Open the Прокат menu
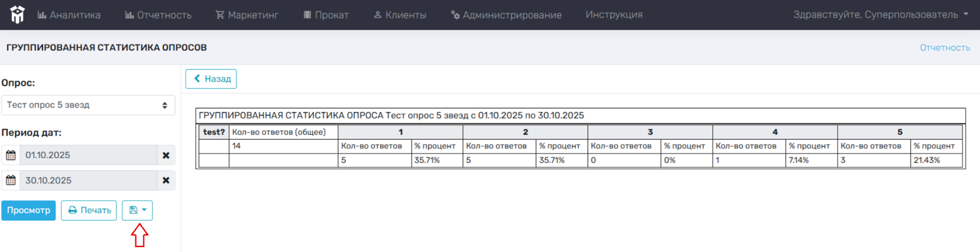 326,15
